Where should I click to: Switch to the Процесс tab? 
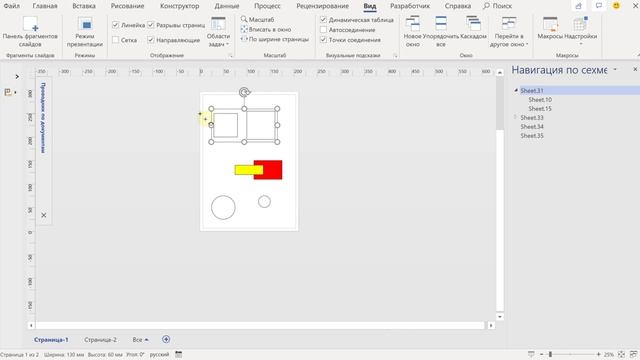point(267,6)
